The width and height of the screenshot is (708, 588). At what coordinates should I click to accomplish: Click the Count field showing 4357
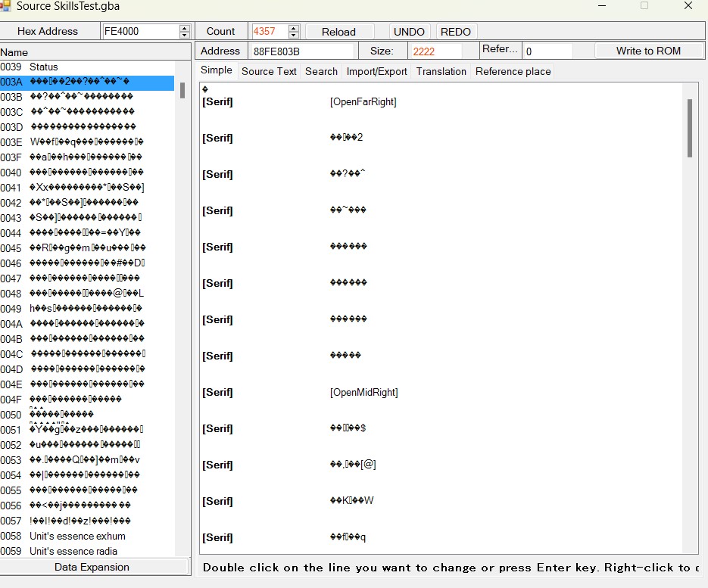(x=270, y=31)
